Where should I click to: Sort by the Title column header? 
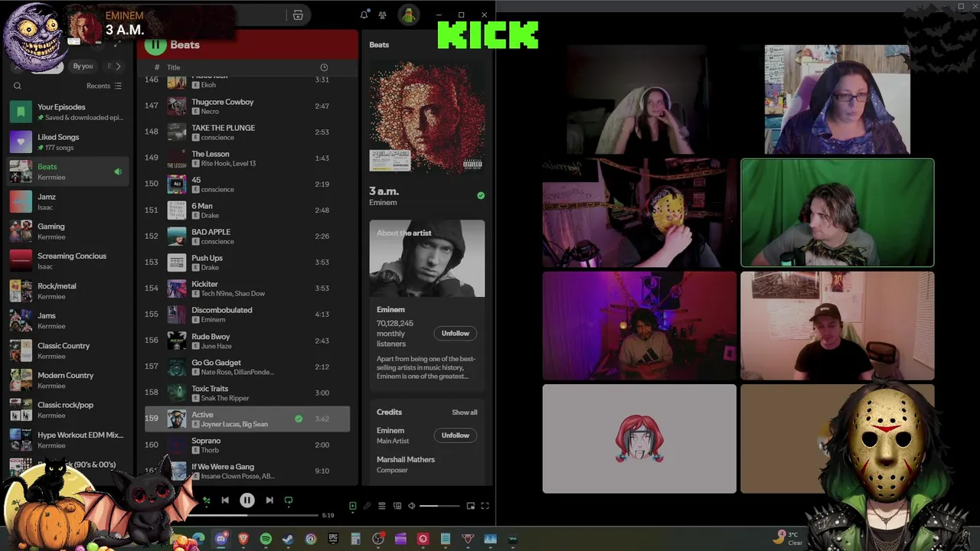point(174,67)
